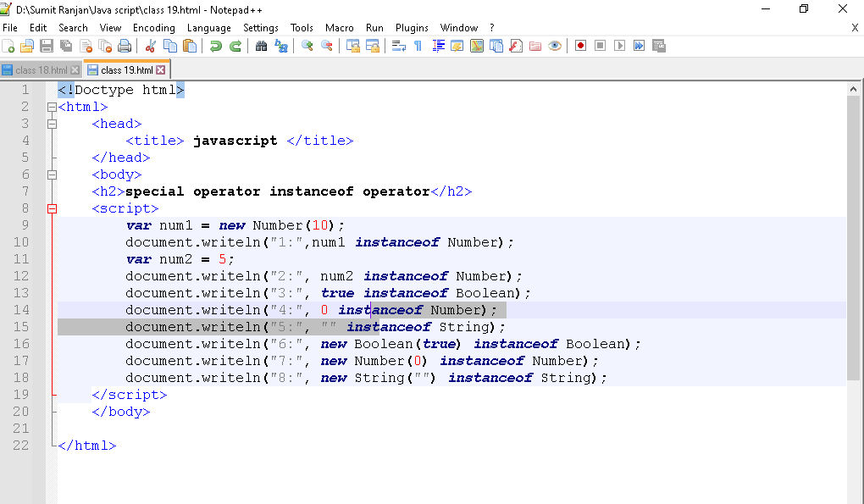
Task: Toggle Word wrap toolbar button
Action: (399, 46)
